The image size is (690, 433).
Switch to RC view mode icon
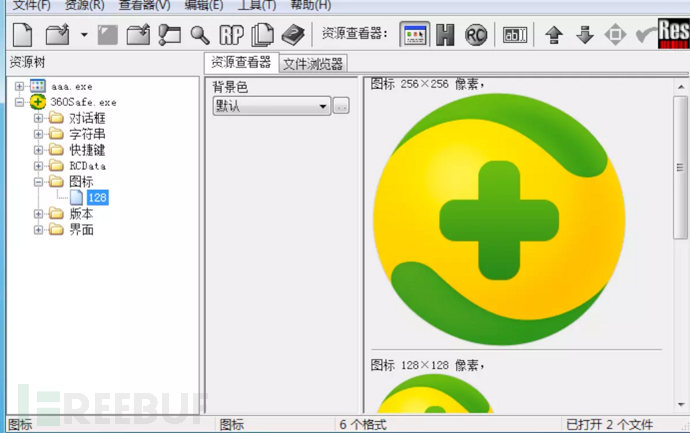[x=476, y=35]
